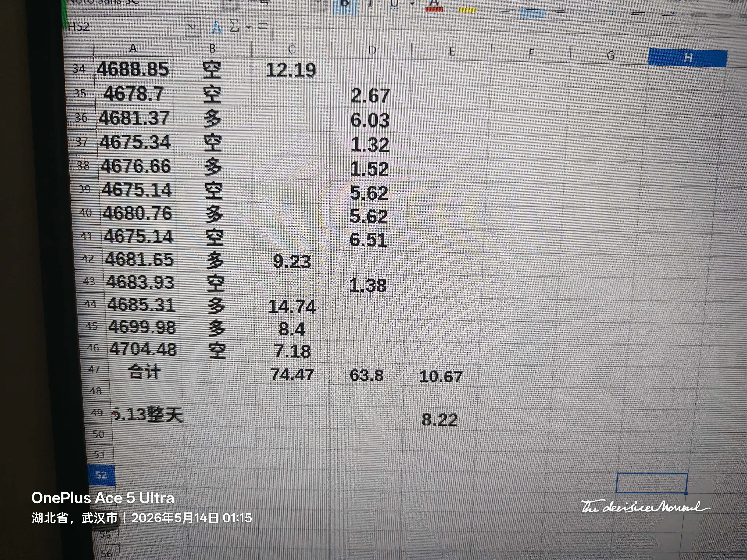Click cell value 9.23
This screenshot has height=560, width=747.
point(292,262)
